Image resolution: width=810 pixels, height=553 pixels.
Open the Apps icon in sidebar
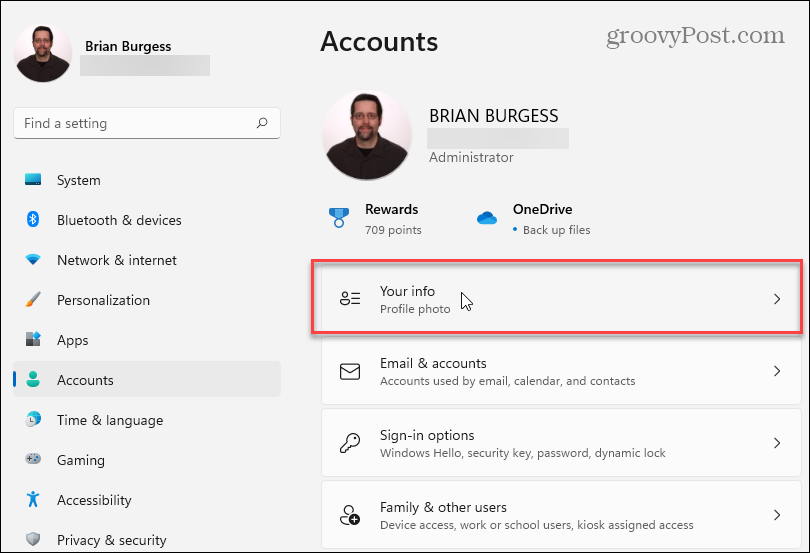pyautogui.click(x=33, y=339)
